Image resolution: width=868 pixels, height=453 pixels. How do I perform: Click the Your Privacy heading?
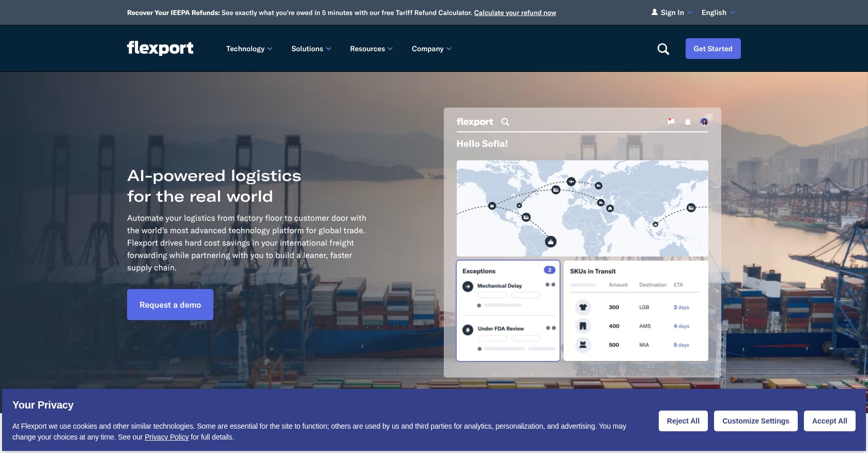(43, 405)
